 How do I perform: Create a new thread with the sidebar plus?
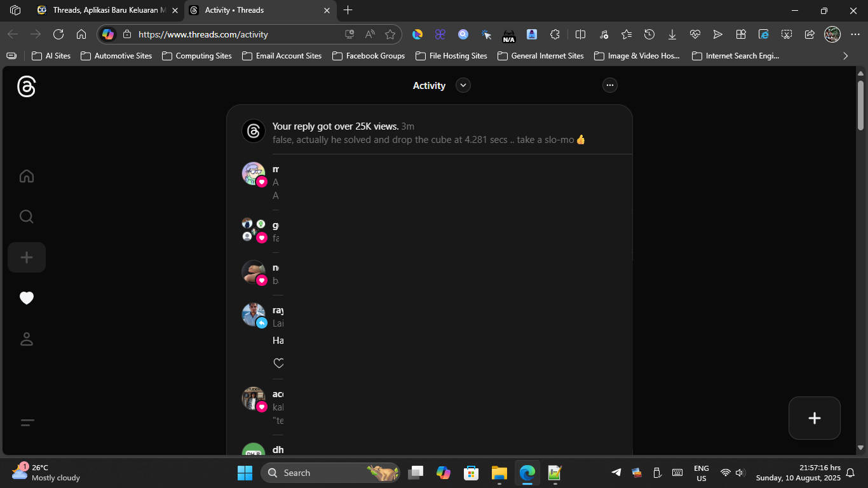coord(27,257)
